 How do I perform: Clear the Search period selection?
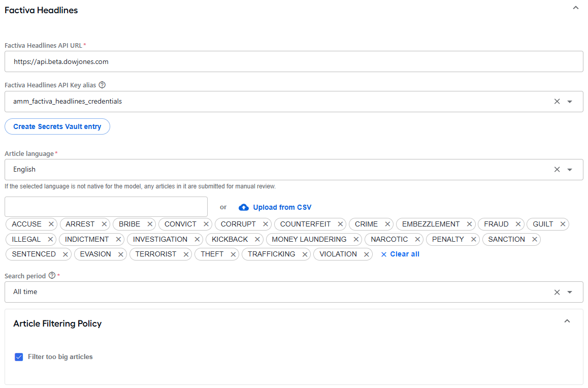[x=557, y=292]
